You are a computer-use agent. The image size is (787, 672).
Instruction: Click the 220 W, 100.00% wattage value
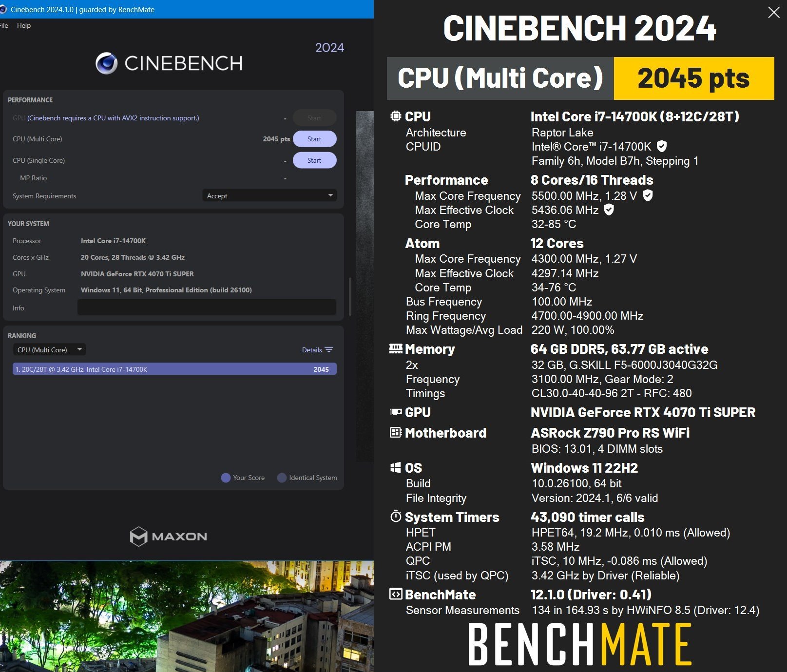(x=573, y=330)
